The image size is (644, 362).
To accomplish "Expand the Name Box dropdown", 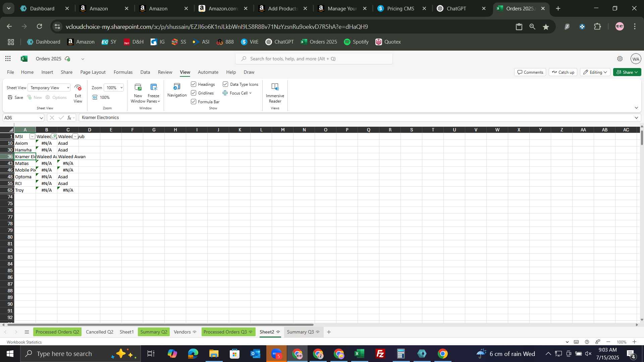I will pos(41,118).
